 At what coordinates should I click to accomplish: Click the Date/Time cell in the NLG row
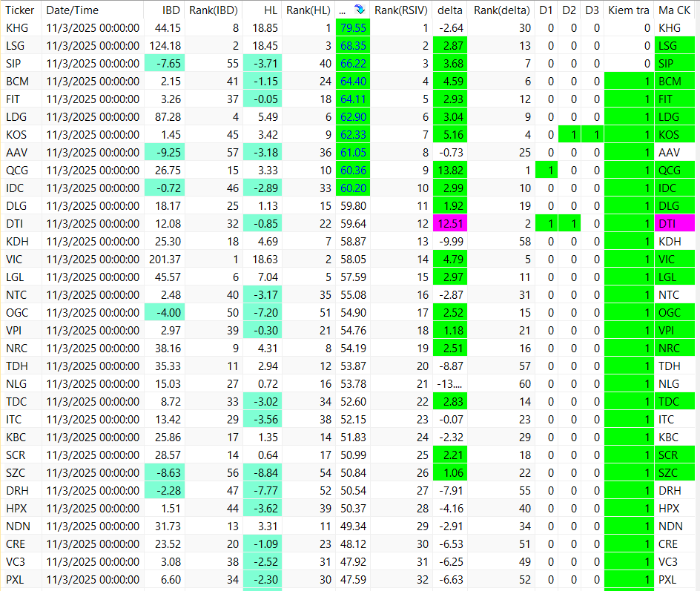tap(93, 384)
